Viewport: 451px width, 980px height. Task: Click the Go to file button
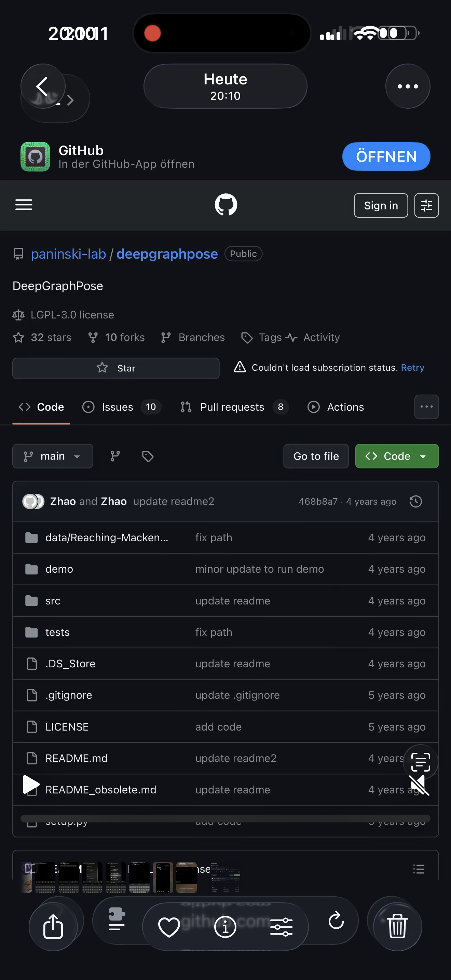(316, 456)
